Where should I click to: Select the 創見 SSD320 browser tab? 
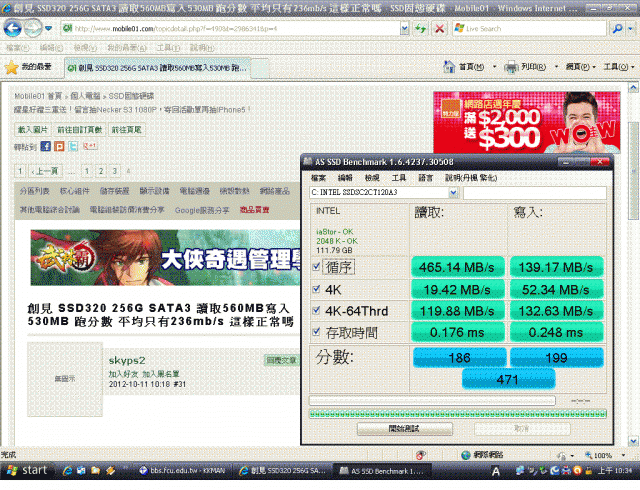(x=158, y=68)
